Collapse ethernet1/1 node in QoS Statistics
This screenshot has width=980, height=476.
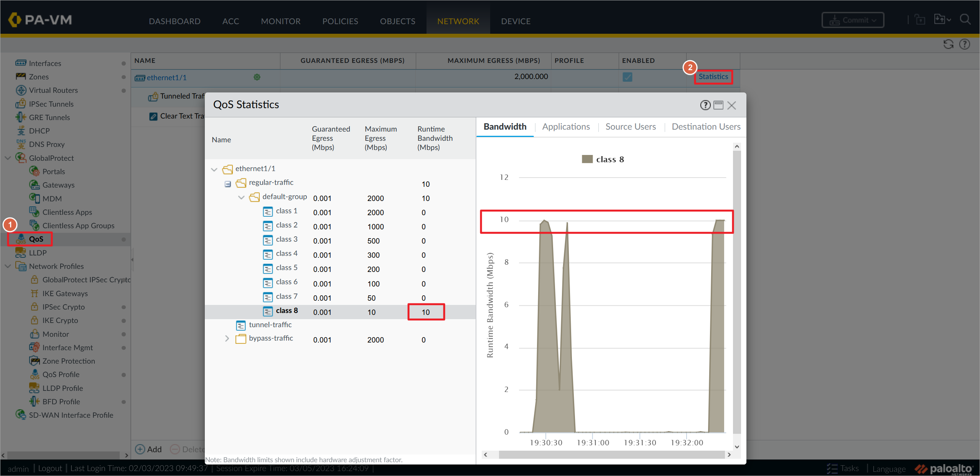pyautogui.click(x=214, y=169)
